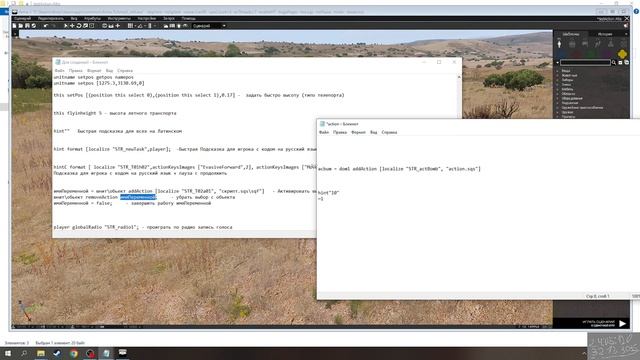The height and width of the screenshot is (360, 640).
Task: Open Файл menu in action Notepad window
Action: tap(324, 132)
